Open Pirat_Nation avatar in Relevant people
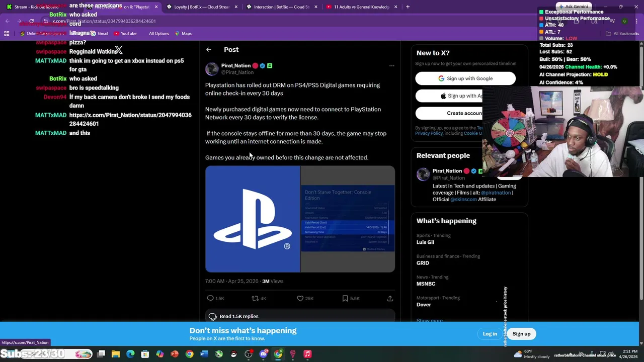 423,174
